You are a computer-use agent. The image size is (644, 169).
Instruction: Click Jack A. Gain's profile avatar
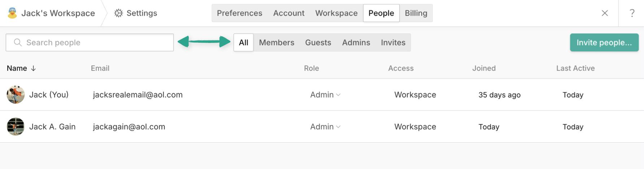click(x=16, y=127)
